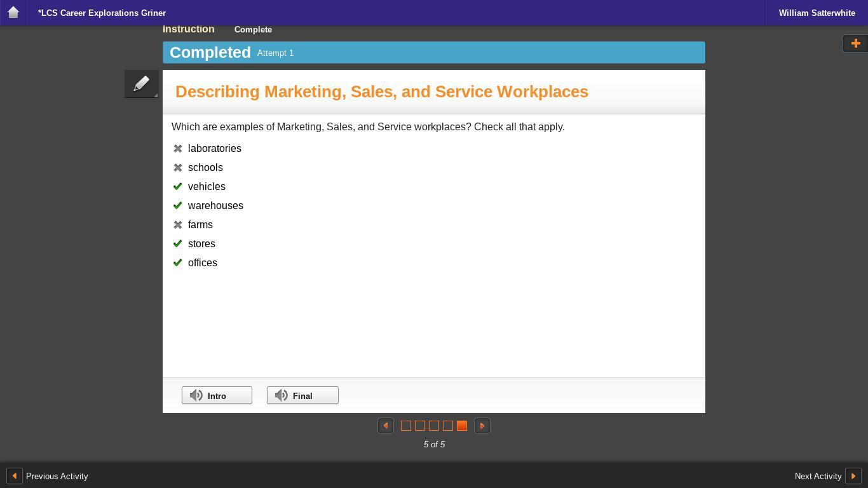The height and width of the screenshot is (488, 868).
Task: Go to next page with right arrow
Action: pyautogui.click(x=482, y=426)
